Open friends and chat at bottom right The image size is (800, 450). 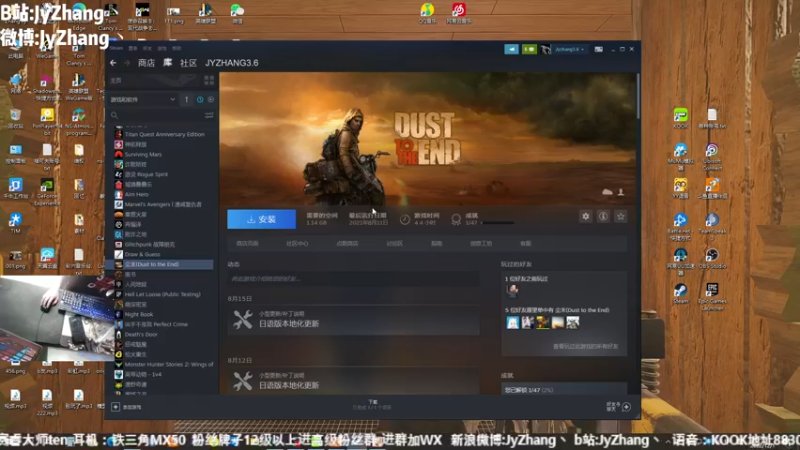coord(619,407)
